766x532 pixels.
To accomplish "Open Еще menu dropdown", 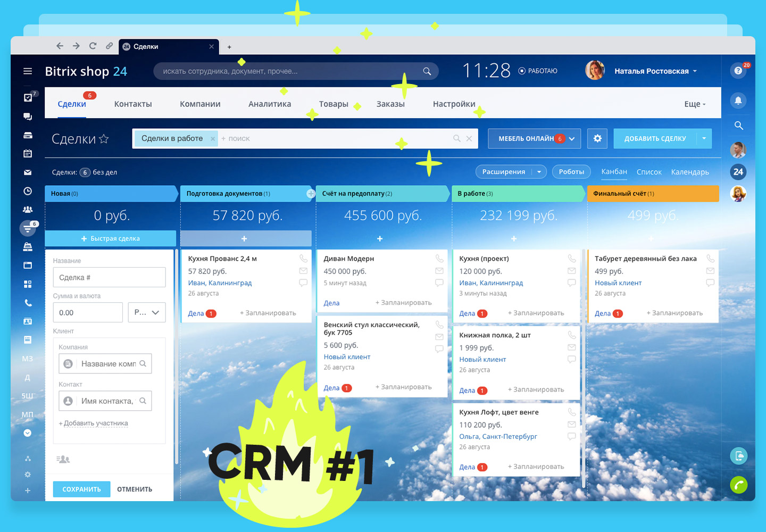I will tap(695, 104).
